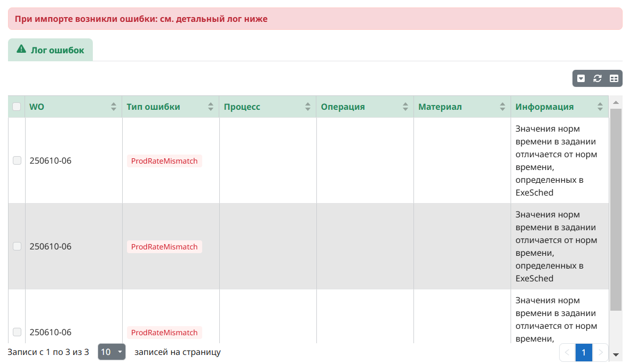Sort by Процесс column arrows
This screenshot has height=364, width=629.
(x=307, y=107)
